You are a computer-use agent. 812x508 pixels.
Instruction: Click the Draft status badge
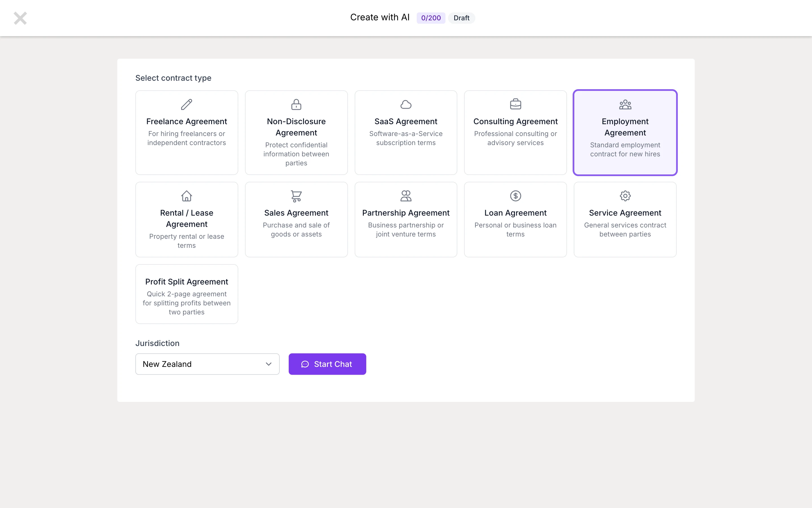tap(461, 18)
